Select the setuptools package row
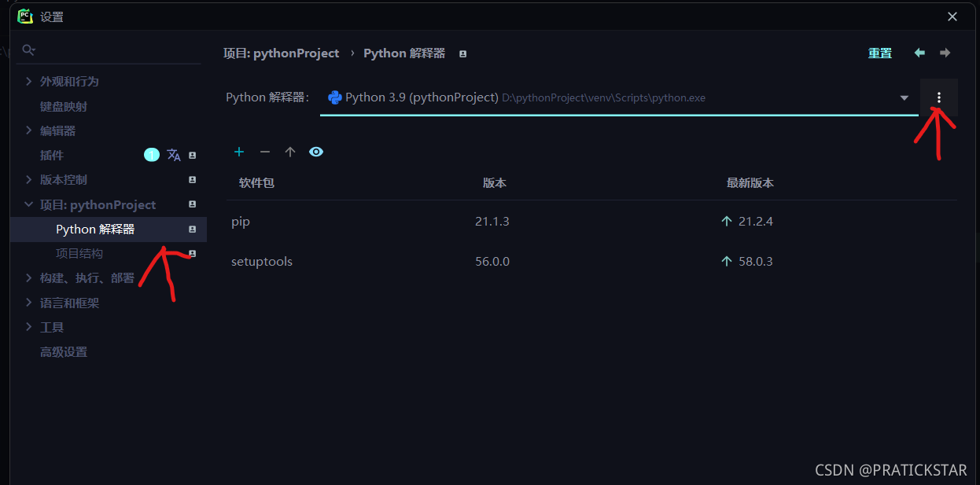 (x=591, y=261)
